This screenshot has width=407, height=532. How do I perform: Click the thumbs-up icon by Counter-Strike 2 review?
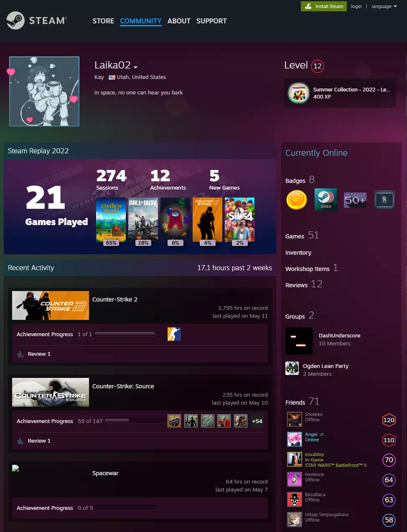[20, 354]
